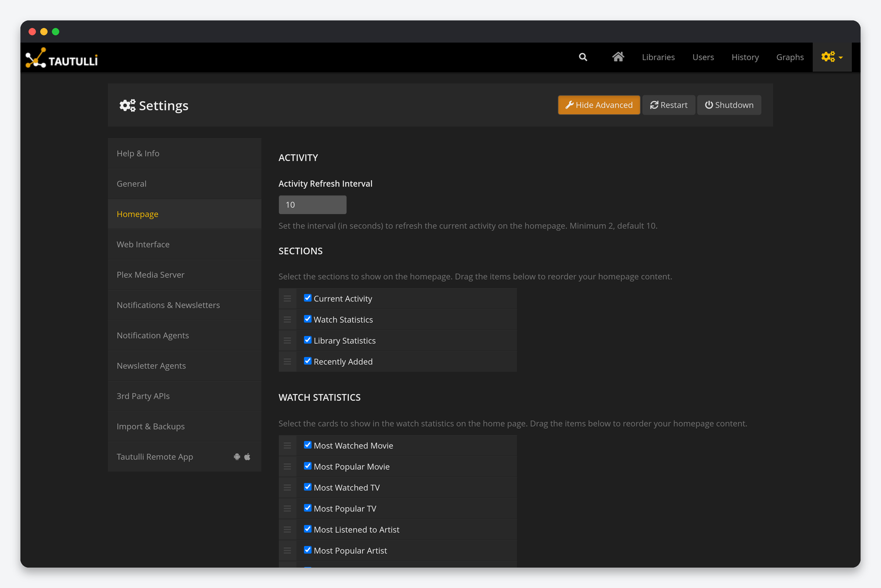
Task: Toggle Most Popular TV checkbox
Action: click(307, 508)
